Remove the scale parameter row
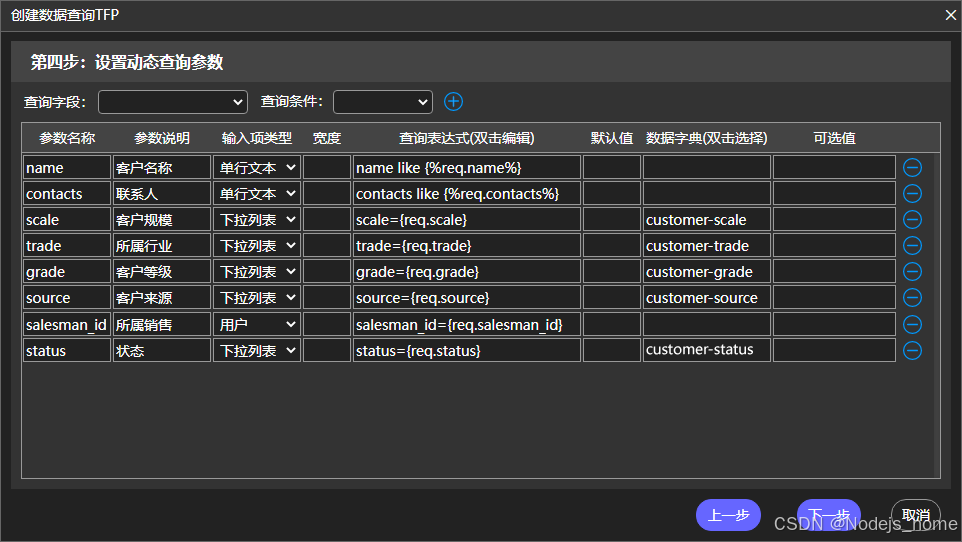The height and width of the screenshot is (542, 962). tap(912, 220)
